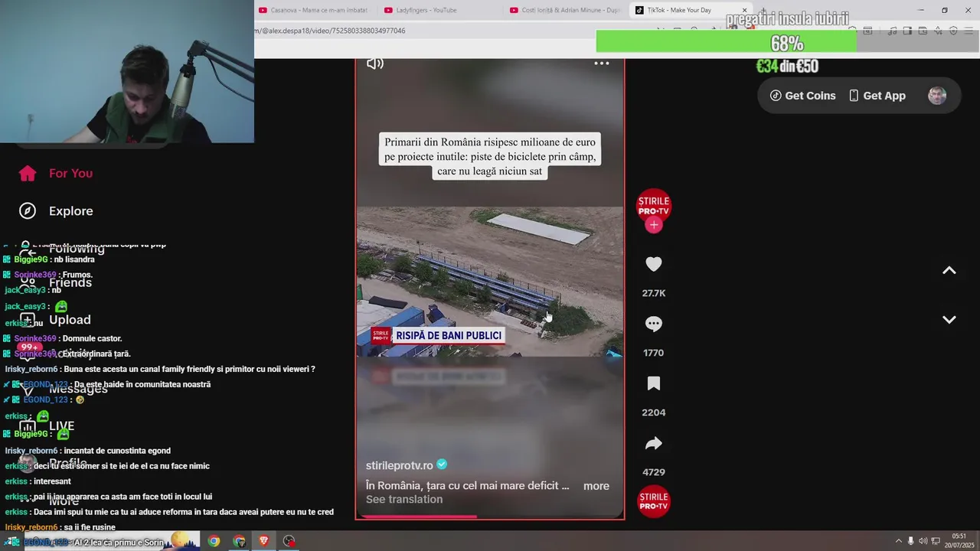Open Google Chrome from the taskbar
The height and width of the screenshot is (551, 980).
(x=214, y=541)
